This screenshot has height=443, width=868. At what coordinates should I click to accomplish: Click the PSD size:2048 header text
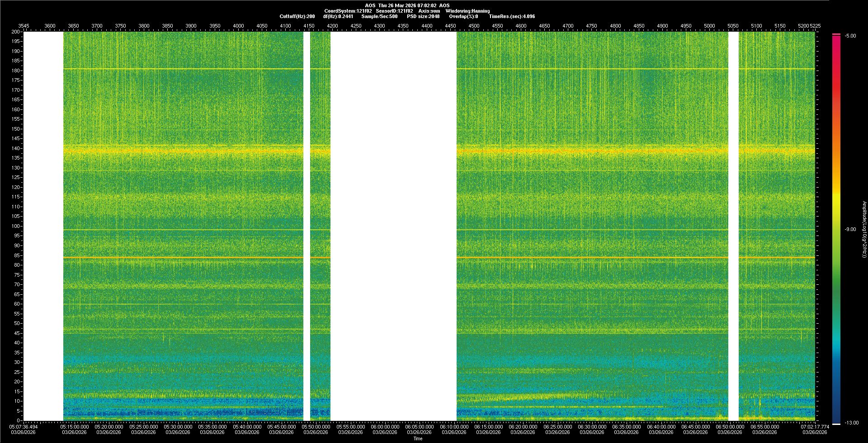423,16
